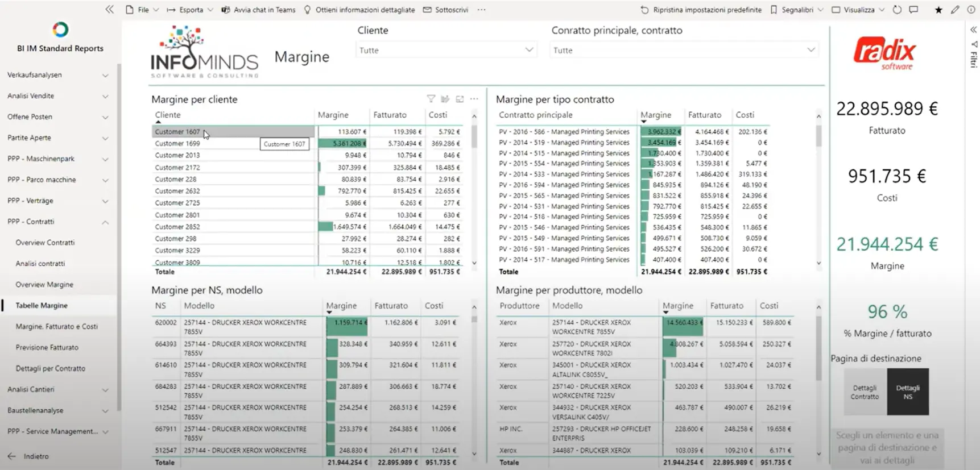Select Customer 2632 row
Image resolution: width=980 pixels, height=470 pixels.
(307, 191)
